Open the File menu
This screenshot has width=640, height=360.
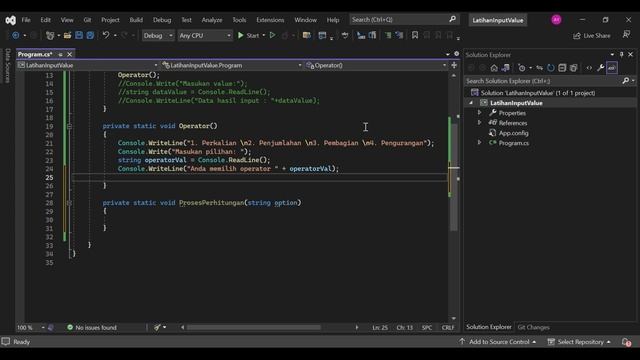pos(26,20)
